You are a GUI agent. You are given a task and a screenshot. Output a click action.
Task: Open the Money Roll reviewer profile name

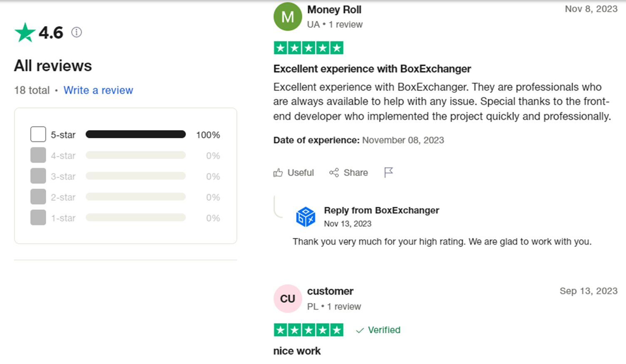[334, 10]
